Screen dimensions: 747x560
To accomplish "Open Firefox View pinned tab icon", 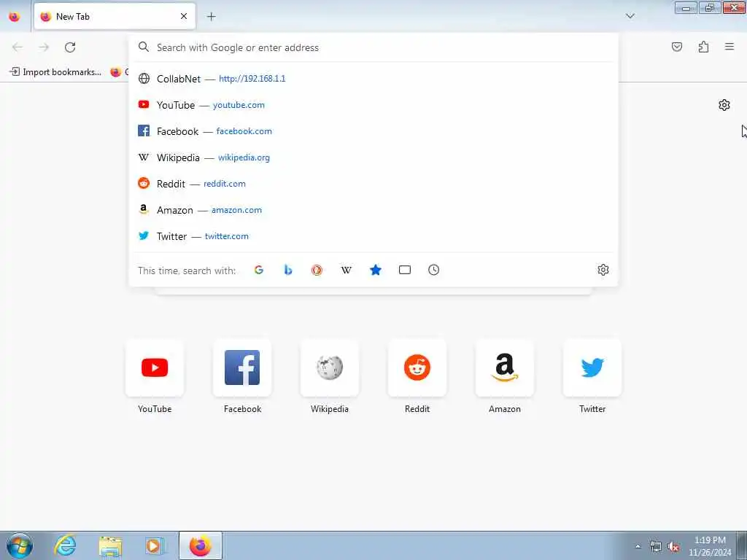I will tap(15, 17).
